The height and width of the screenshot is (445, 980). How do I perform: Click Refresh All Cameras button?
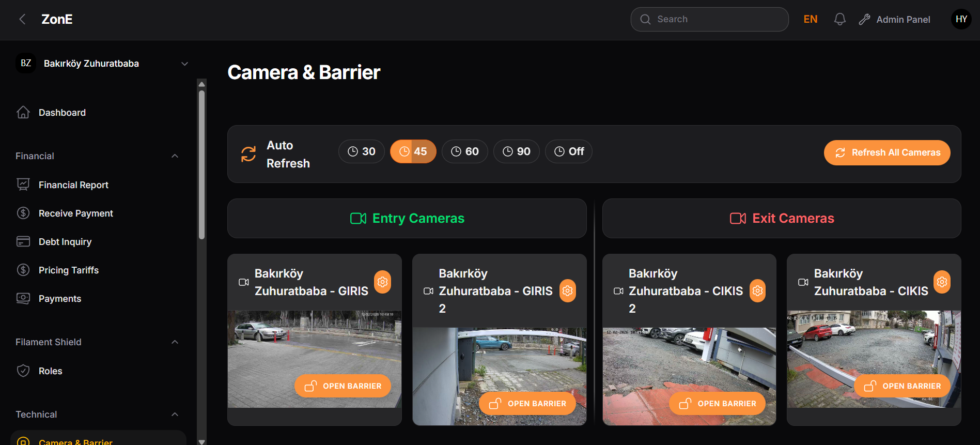coord(887,152)
